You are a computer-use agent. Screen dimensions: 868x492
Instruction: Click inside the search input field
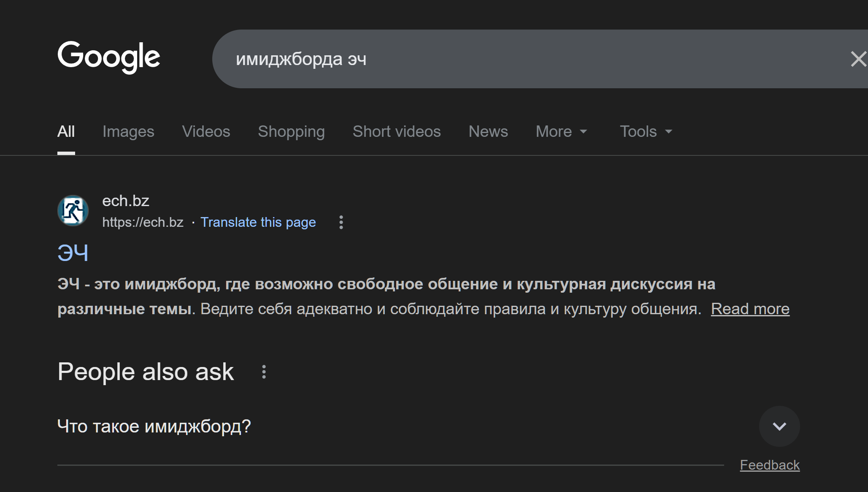pos(506,59)
